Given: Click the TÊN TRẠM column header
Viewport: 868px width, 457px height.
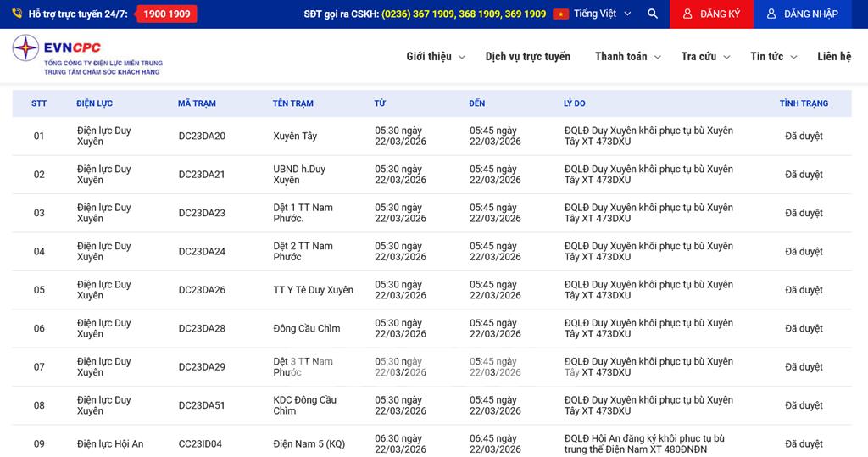Looking at the screenshot, I should coord(292,103).
